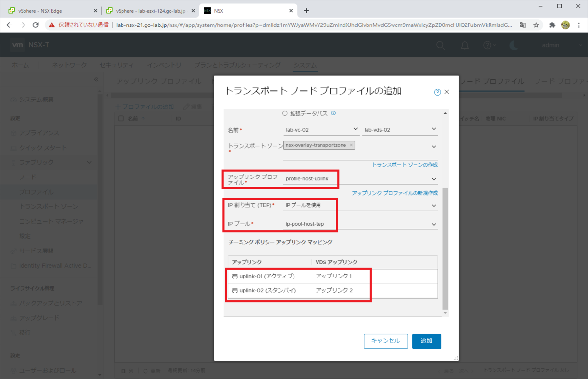588x379 pixels.
Task: Expand the transport zone dropdown arrow
Action: tap(434, 146)
